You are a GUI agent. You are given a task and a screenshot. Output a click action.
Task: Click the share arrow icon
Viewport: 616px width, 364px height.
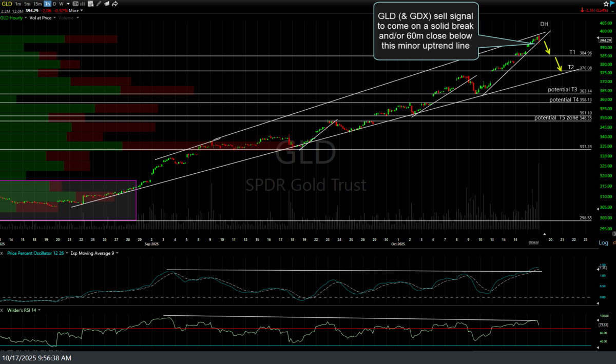tap(115, 4)
